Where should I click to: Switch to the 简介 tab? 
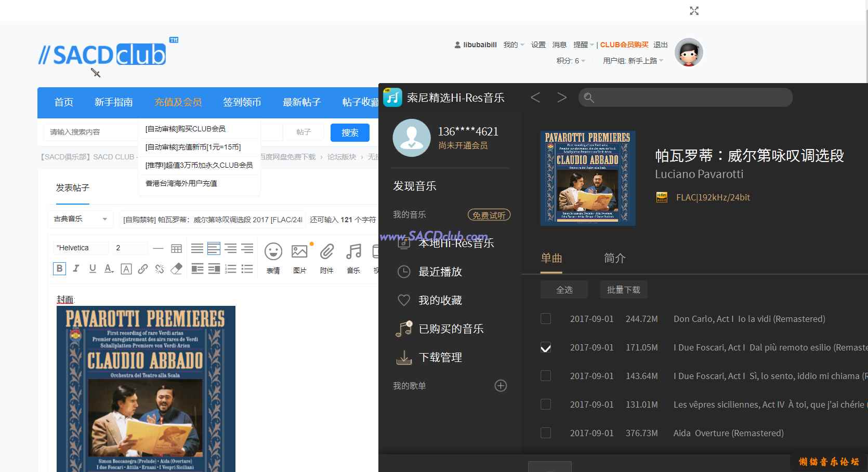pos(614,258)
